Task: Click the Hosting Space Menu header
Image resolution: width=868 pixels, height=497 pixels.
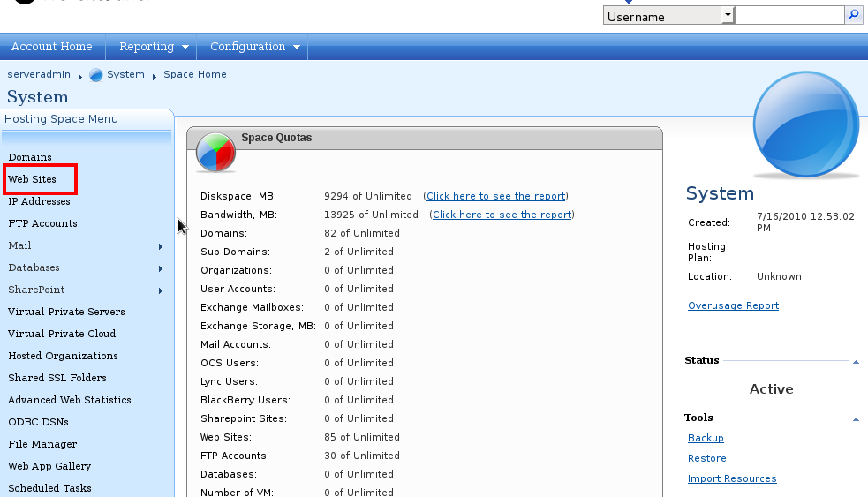Action: pyautogui.click(x=62, y=119)
